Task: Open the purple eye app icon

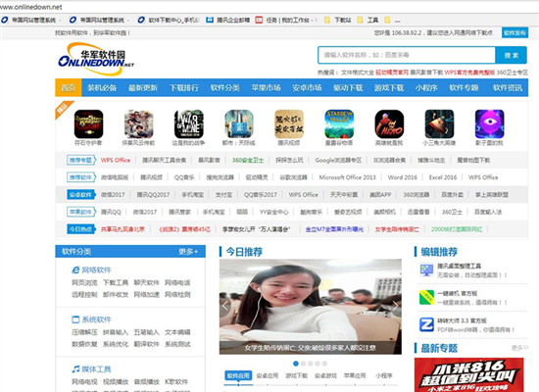Action: click(x=489, y=123)
